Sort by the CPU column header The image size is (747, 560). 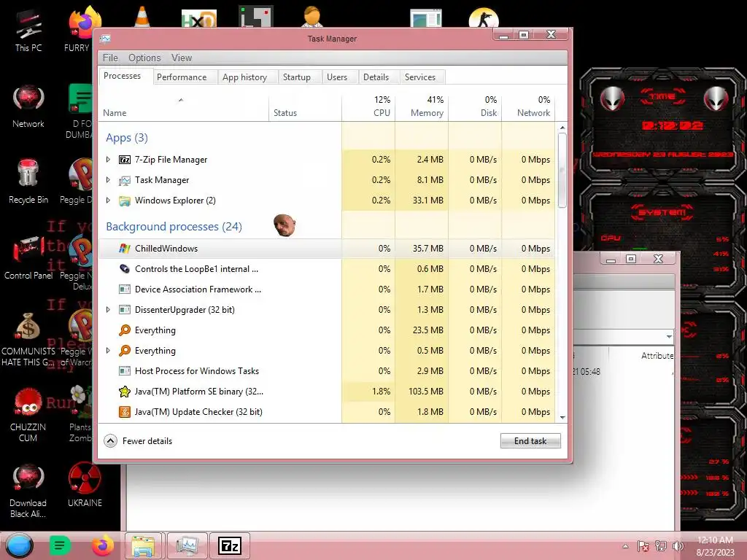tap(368, 106)
